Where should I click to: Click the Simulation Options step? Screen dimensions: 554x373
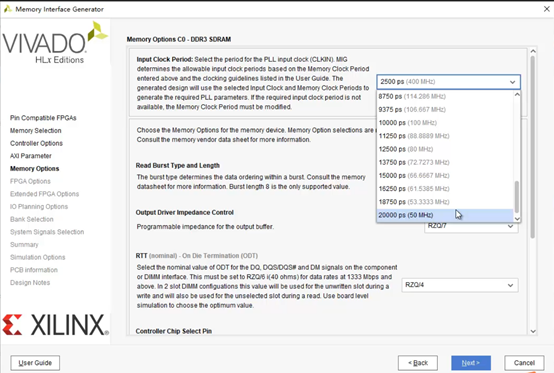[38, 257]
